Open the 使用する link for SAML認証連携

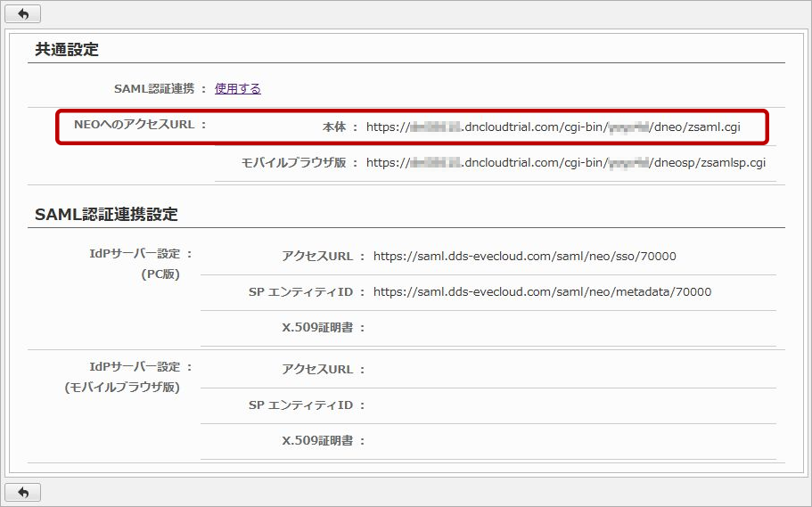tap(237, 88)
